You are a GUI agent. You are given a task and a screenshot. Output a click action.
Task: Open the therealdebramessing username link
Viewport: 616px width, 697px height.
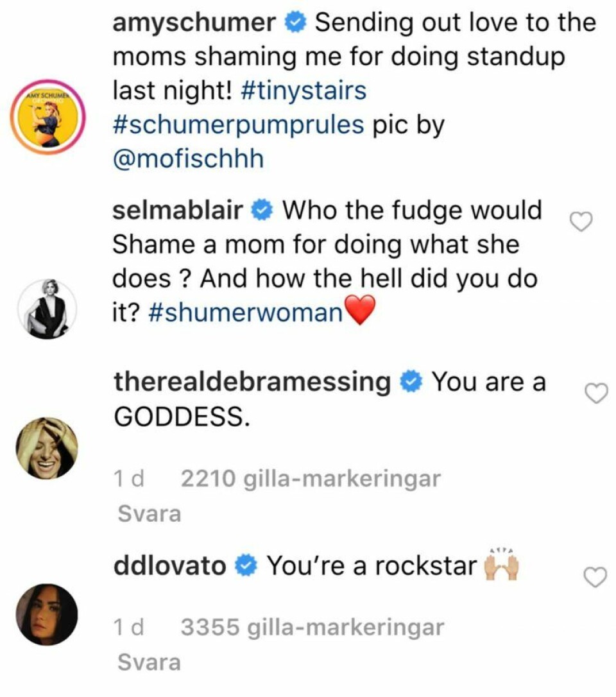pos(252,383)
